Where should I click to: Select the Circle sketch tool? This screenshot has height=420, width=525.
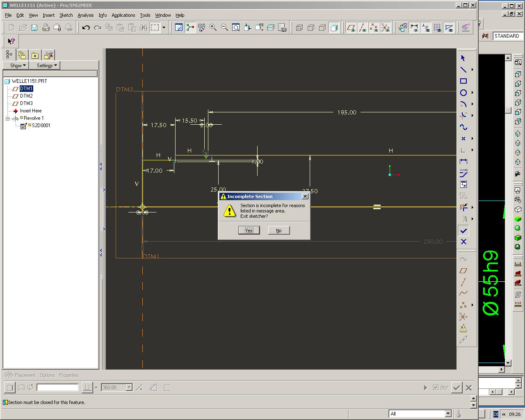[x=463, y=93]
